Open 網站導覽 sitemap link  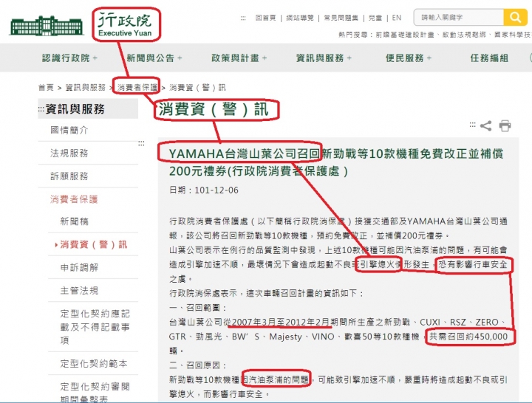[300, 18]
